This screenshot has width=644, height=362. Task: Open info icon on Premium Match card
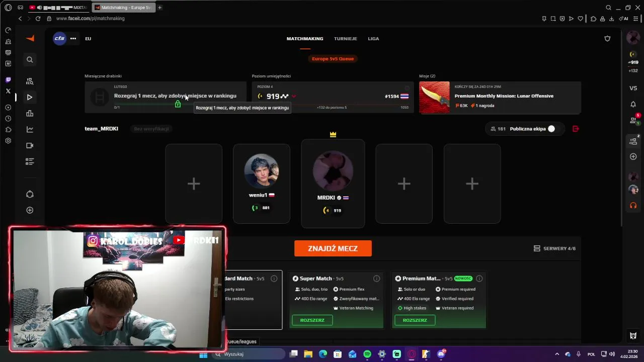(x=479, y=279)
